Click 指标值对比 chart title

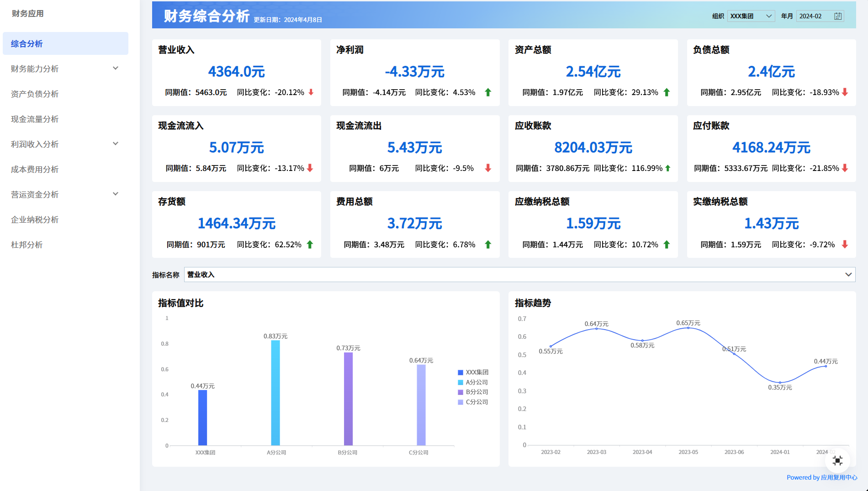[x=180, y=303]
